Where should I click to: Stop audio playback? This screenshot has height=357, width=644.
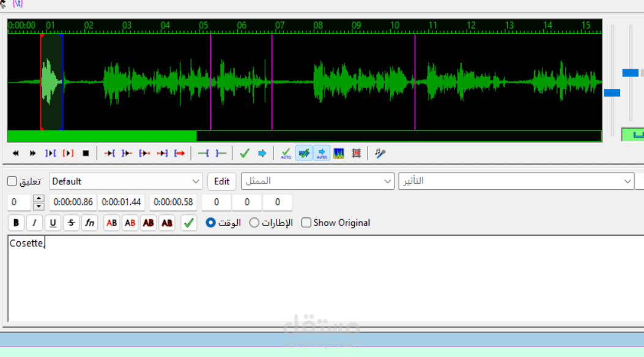(86, 154)
